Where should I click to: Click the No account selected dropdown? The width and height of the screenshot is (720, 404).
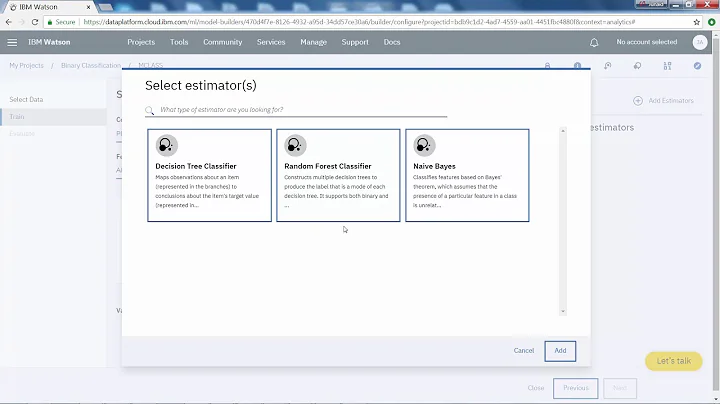[x=647, y=42]
